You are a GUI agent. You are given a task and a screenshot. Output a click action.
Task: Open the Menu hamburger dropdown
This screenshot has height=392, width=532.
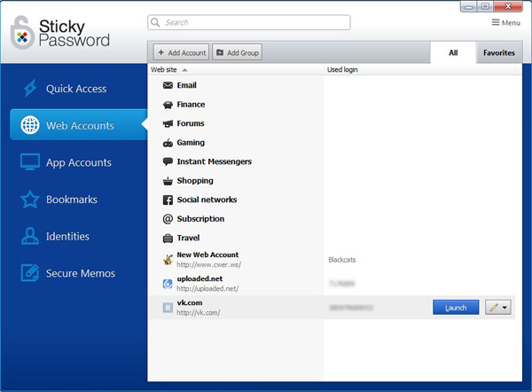[x=506, y=23]
